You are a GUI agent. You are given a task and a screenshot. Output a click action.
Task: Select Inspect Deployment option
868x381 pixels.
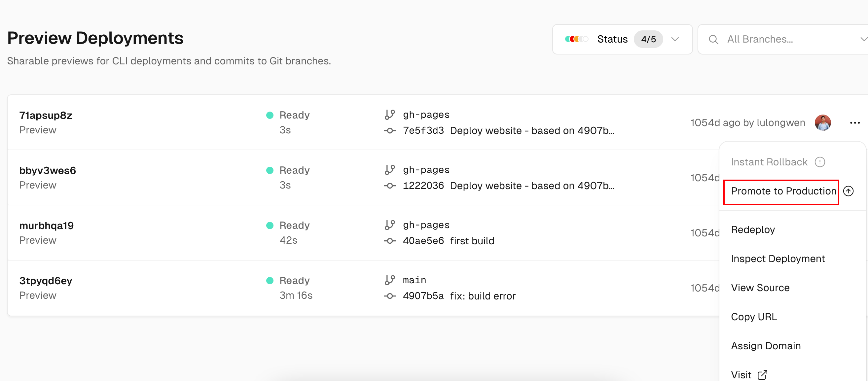pos(778,259)
